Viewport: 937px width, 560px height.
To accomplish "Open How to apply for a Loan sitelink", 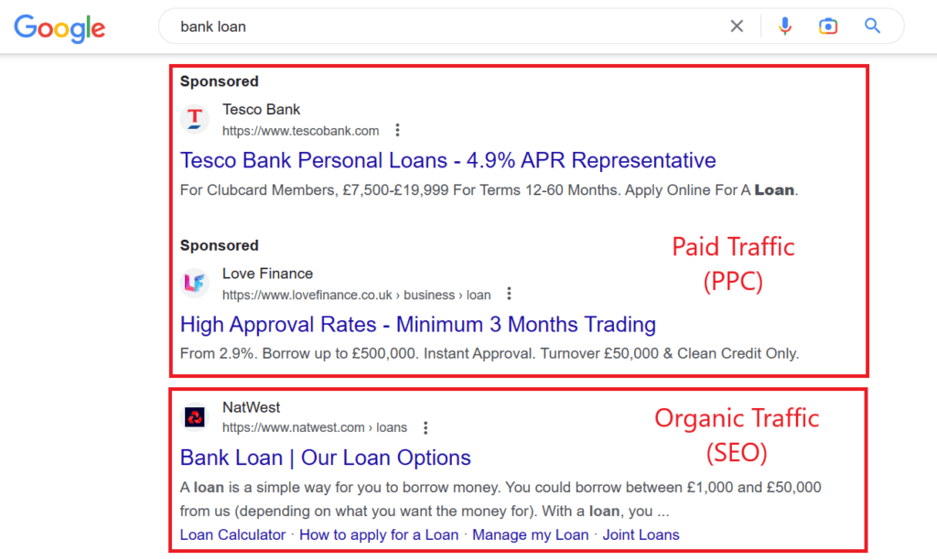I will click(x=379, y=535).
